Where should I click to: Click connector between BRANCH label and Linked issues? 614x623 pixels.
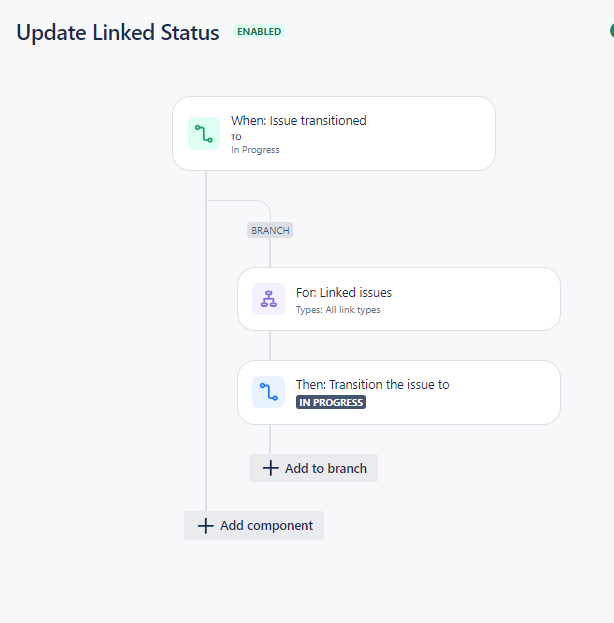[x=270, y=253]
